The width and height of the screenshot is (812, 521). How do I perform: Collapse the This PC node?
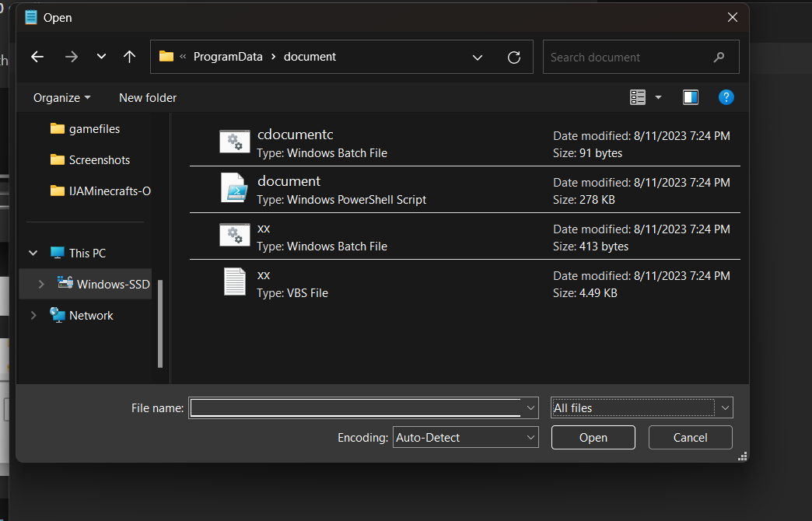33,253
